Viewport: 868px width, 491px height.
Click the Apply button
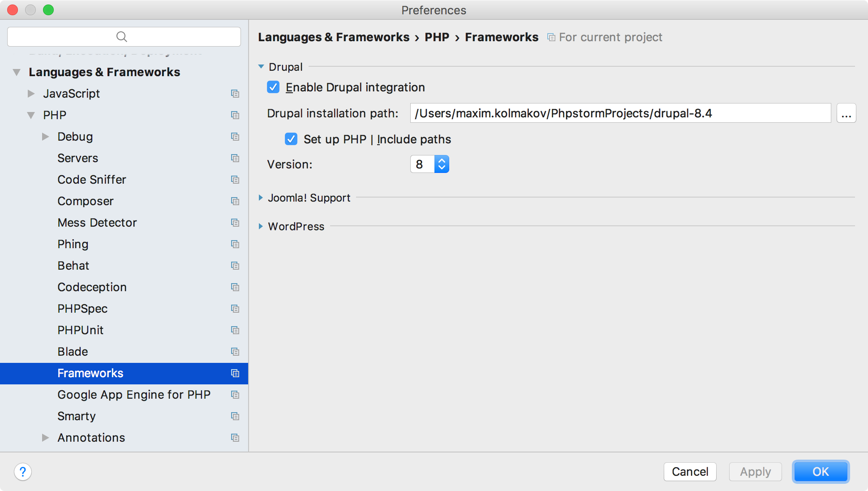[x=755, y=472]
